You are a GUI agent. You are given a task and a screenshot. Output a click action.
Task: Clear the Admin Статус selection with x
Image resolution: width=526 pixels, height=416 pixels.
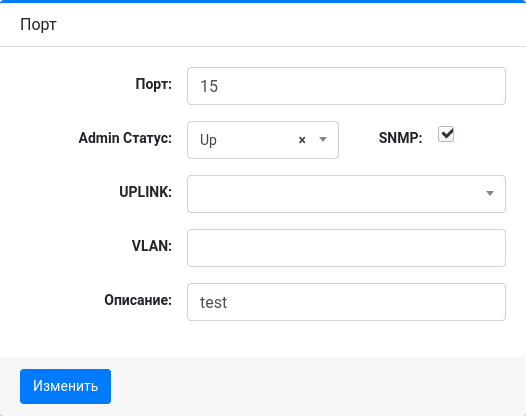302,140
